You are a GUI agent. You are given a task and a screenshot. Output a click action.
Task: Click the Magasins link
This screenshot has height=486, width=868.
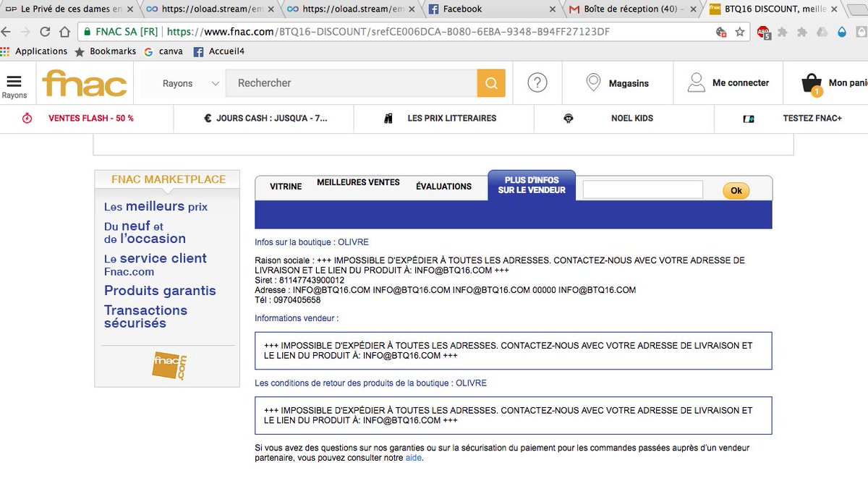point(629,83)
